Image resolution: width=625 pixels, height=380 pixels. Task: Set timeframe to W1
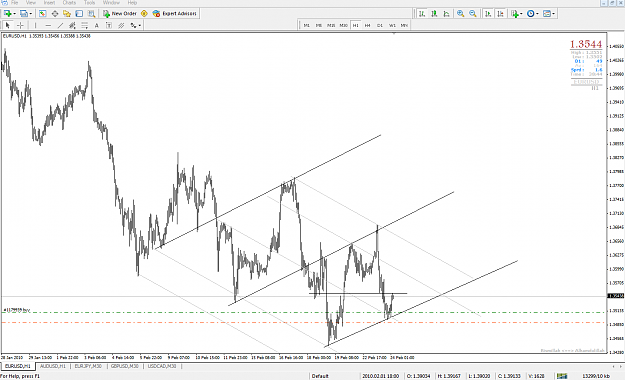[x=392, y=25]
